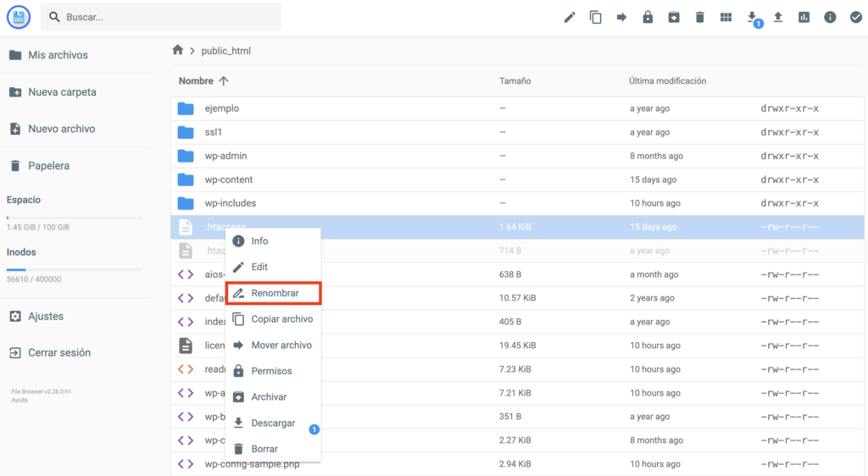Click Cerrar sesión in the sidebar

(59, 352)
